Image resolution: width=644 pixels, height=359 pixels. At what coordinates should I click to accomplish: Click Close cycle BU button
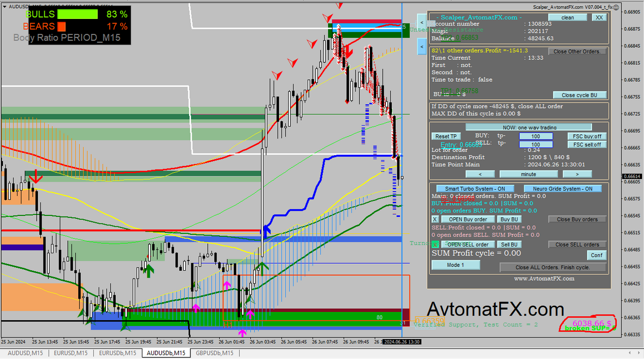pos(580,95)
